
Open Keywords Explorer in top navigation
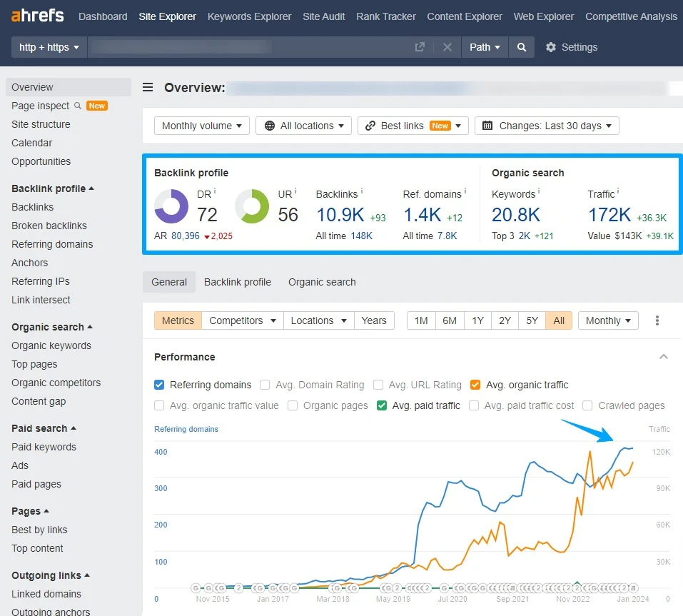[249, 16]
